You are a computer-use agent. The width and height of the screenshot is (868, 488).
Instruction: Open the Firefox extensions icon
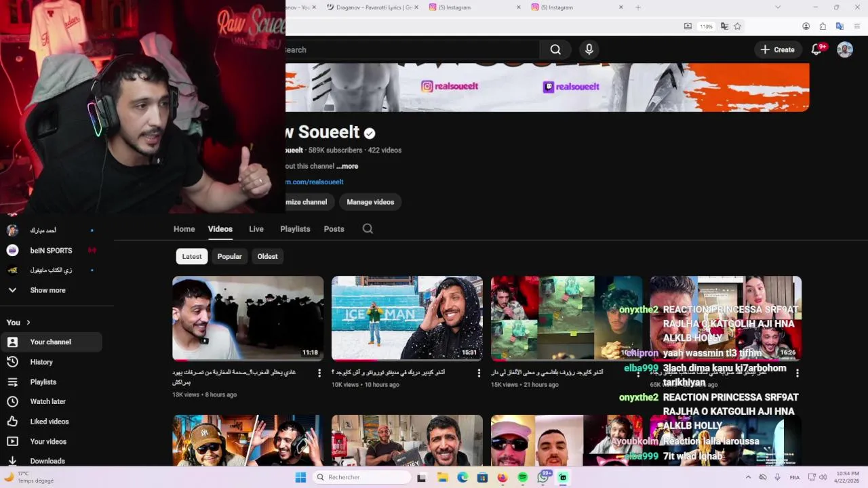[823, 26]
